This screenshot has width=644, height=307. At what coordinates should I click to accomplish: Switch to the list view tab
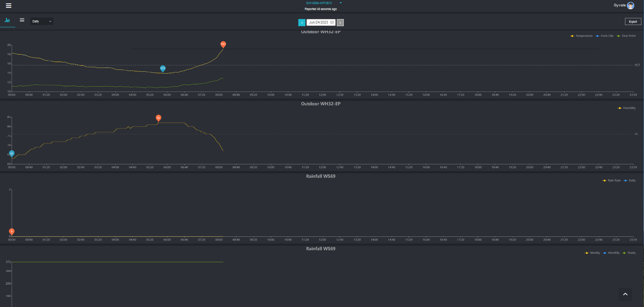(22, 20)
